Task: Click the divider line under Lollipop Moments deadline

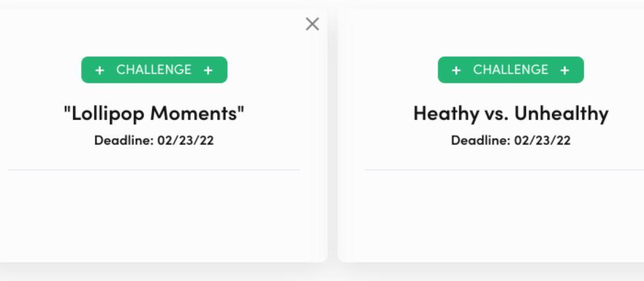Action: pyautogui.click(x=154, y=170)
